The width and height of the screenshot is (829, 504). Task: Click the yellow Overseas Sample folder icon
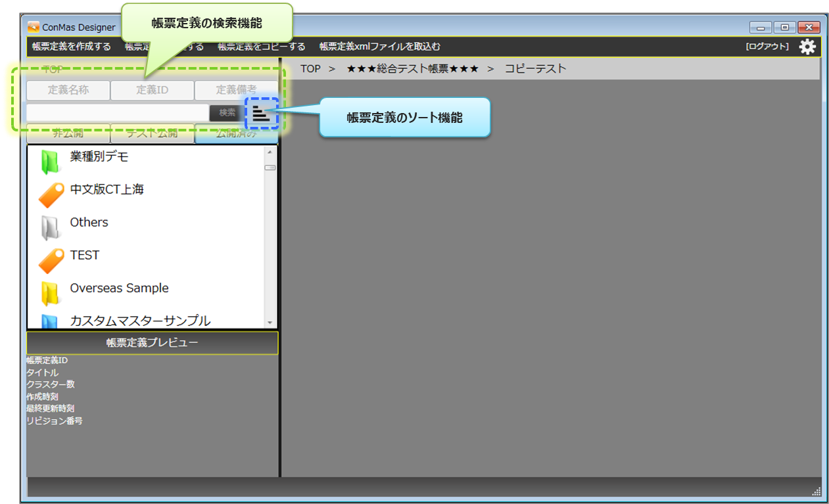click(50, 293)
